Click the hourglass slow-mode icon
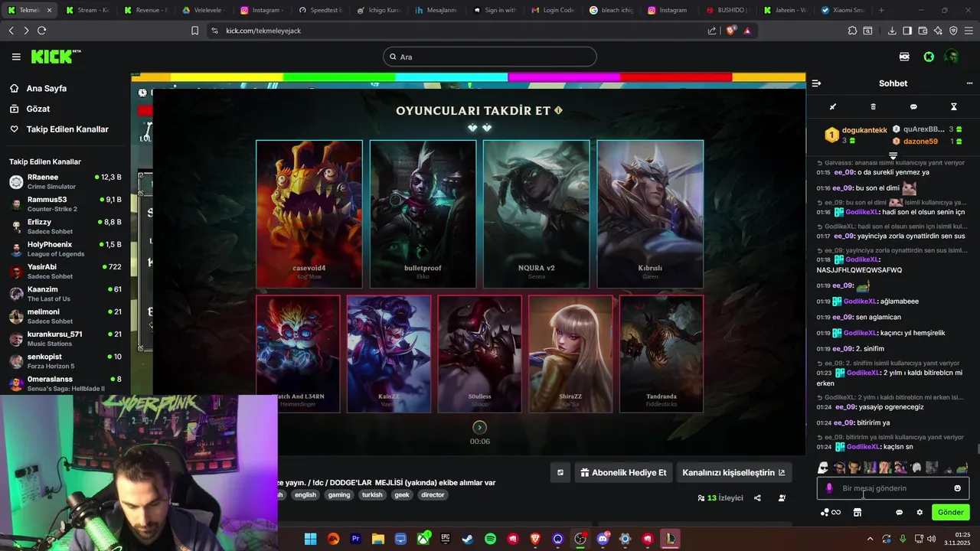Image resolution: width=980 pixels, height=551 pixels. pos(954,107)
